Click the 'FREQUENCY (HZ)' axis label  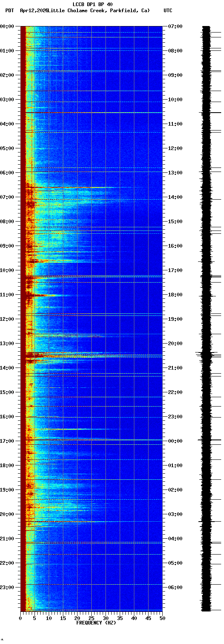pos(96,623)
